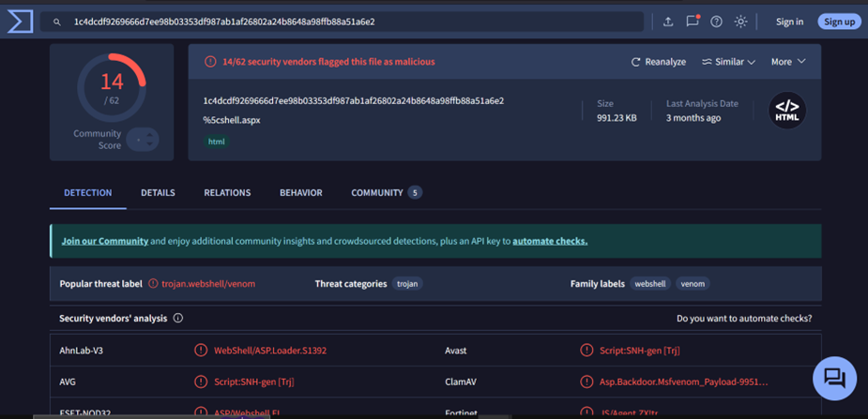Click the AhnLab-V3 vendor name

81,351
